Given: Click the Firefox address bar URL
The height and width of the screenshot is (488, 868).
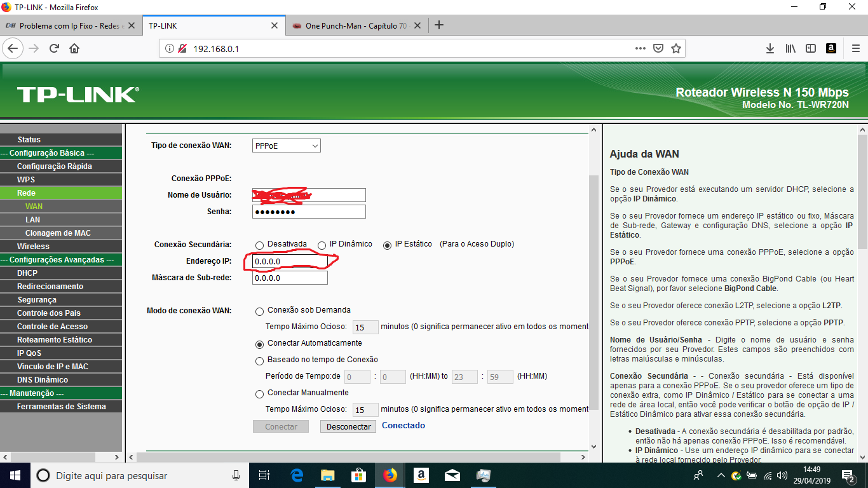Looking at the screenshot, I should (216, 48).
